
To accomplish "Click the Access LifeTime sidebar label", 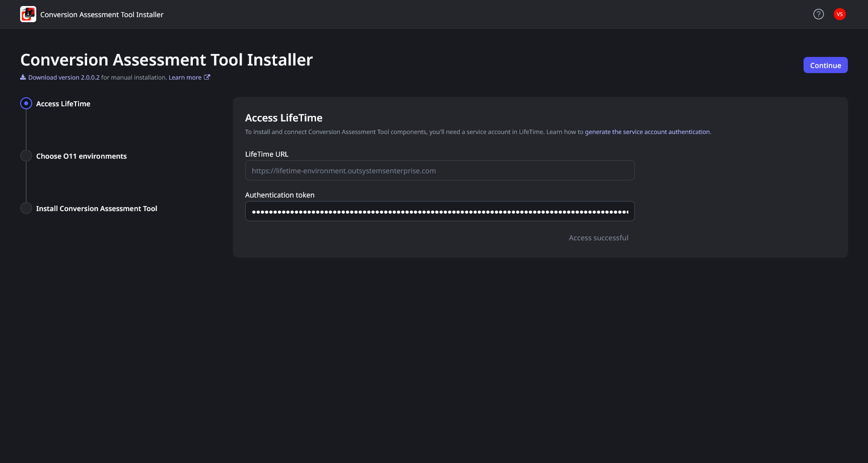I will pyautogui.click(x=63, y=103).
